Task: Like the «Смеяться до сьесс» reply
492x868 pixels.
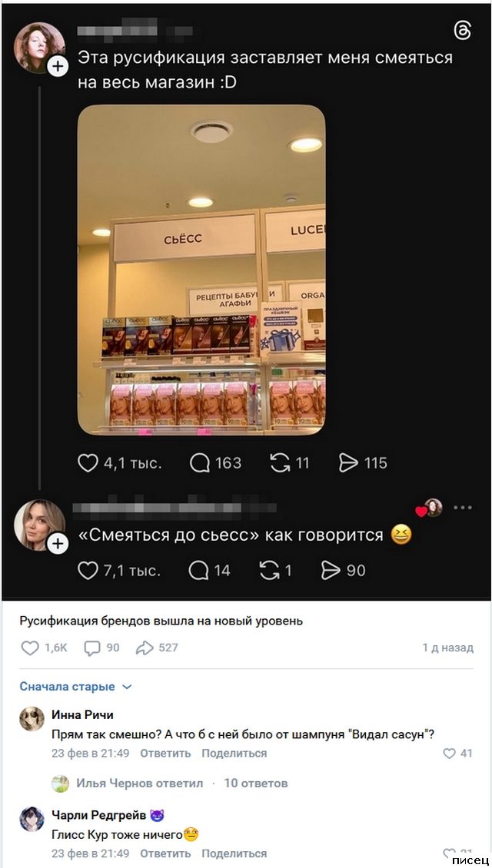Action: click(x=88, y=570)
